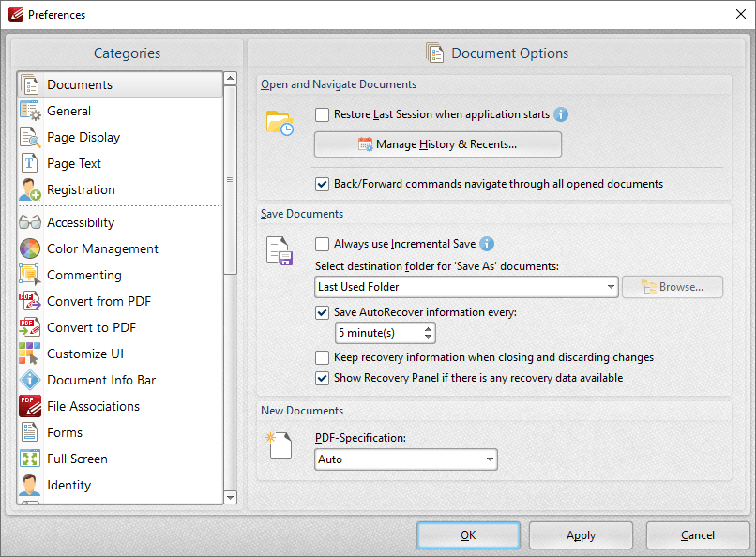The height and width of the screenshot is (557, 756).
Task: Click the Documents category icon
Action: coord(30,84)
